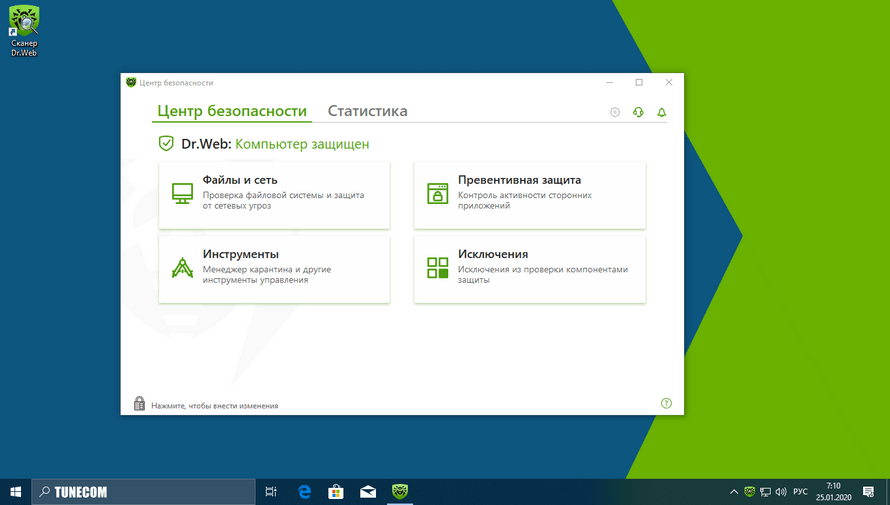Open Task View on the taskbar
890x505 pixels.
coord(271,492)
